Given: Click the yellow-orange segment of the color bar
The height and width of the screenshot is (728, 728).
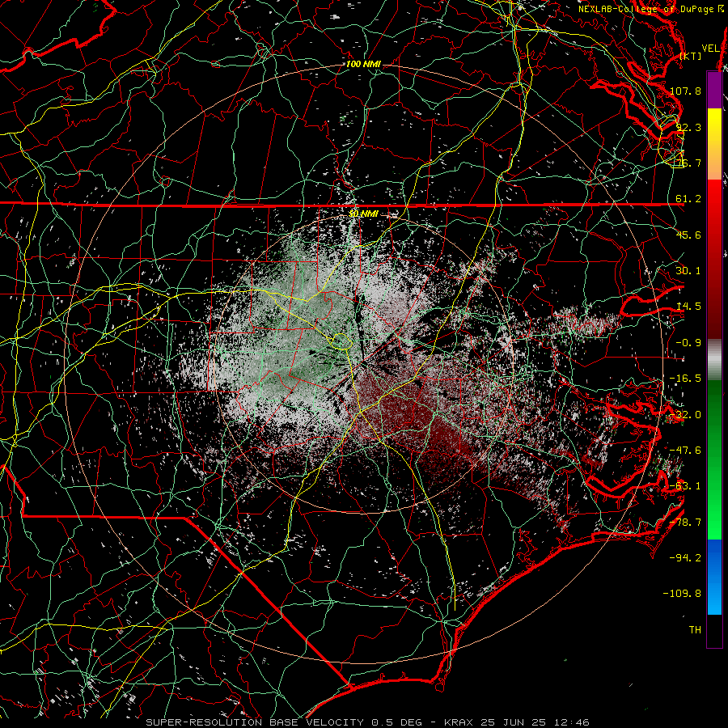Looking at the screenshot, I should point(714,144).
